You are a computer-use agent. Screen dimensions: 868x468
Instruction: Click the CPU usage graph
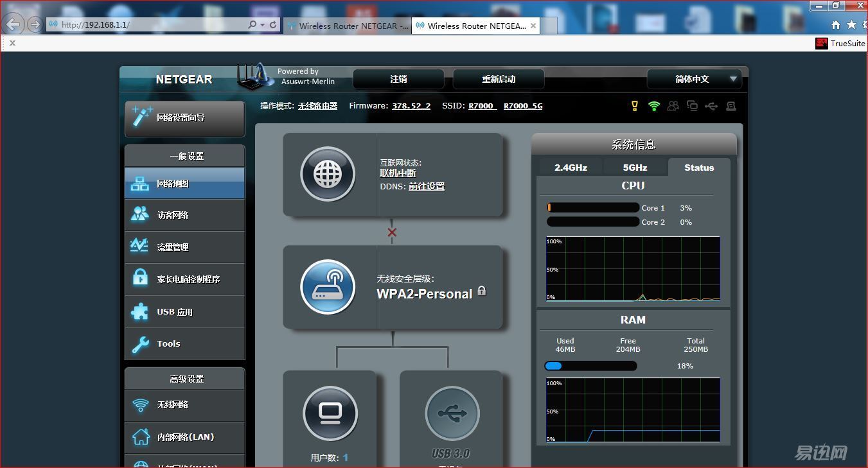[x=633, y=268]
